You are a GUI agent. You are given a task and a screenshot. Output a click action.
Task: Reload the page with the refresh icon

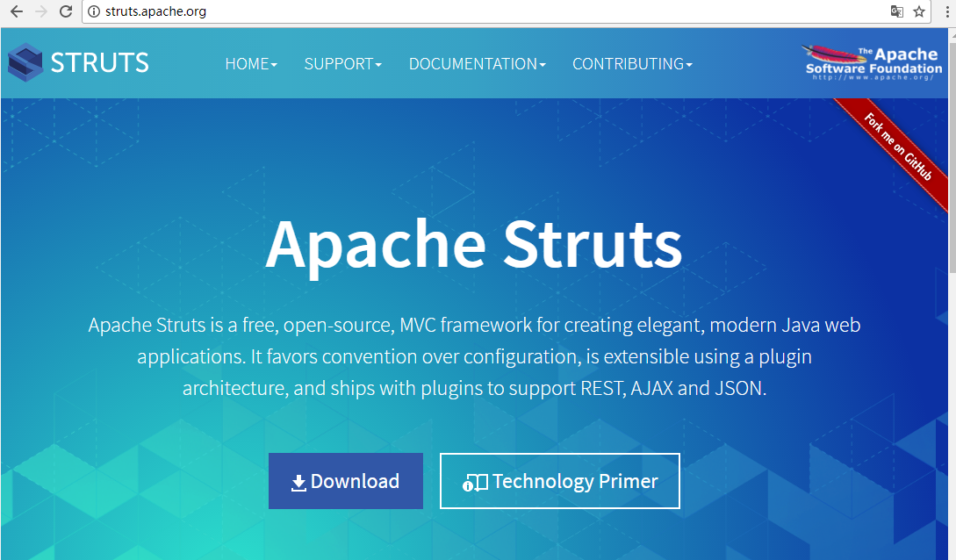tap(66, 11)
